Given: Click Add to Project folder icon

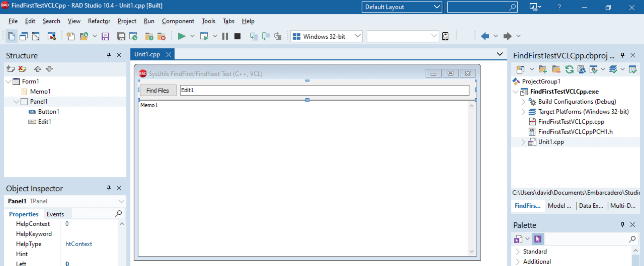Looking at the screenshot, I should [x=542, y=69].
